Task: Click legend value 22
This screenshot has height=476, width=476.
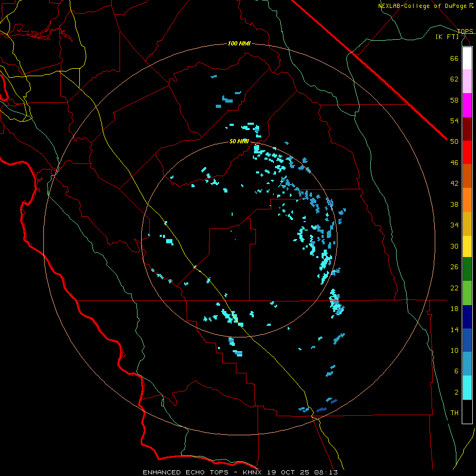Action: tap(454, 288)
